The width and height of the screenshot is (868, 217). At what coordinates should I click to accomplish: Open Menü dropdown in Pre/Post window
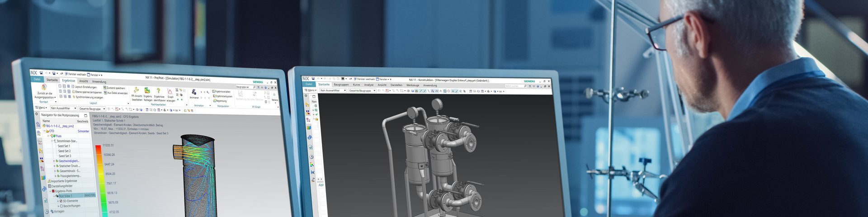(41, 108)
